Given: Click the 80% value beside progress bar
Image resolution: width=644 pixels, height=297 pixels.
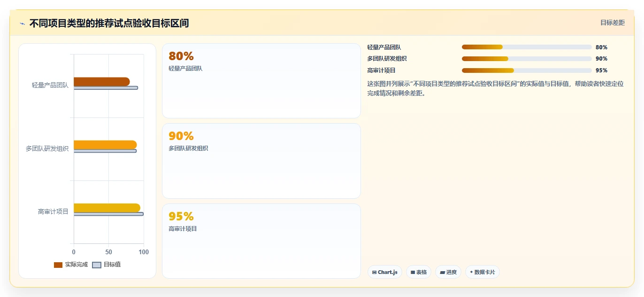Looking at the screenshot, I should pyautogui.click(x=601, y=47).
